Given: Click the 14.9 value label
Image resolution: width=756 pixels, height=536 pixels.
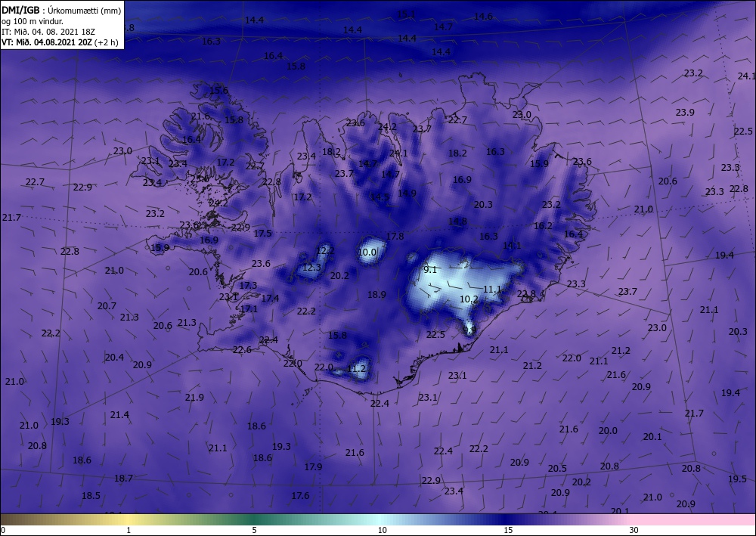Looking at the screenshot, I should pos(407,194).
